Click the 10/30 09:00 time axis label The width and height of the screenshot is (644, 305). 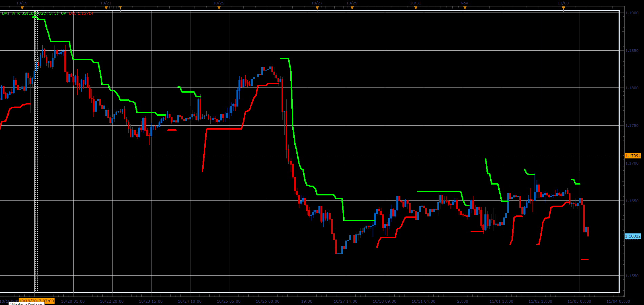pyautogui.click(x=385, y=301)
